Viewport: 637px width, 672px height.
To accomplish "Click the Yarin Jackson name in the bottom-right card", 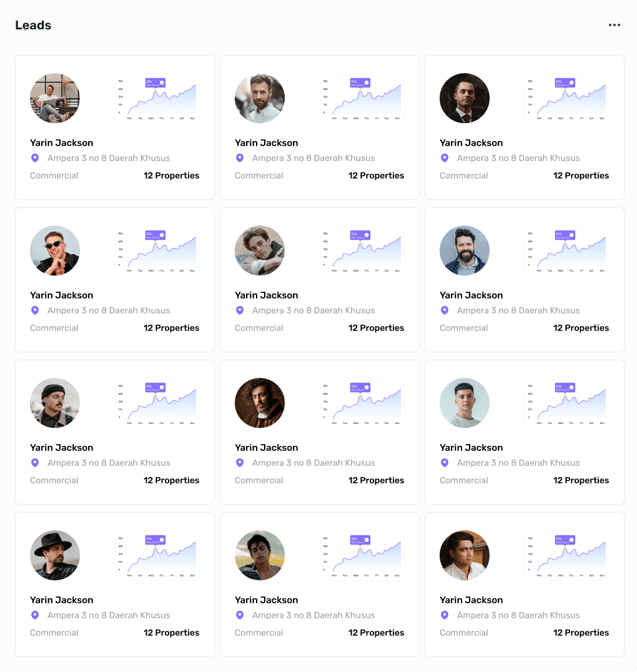I will (x=472, y=600).
